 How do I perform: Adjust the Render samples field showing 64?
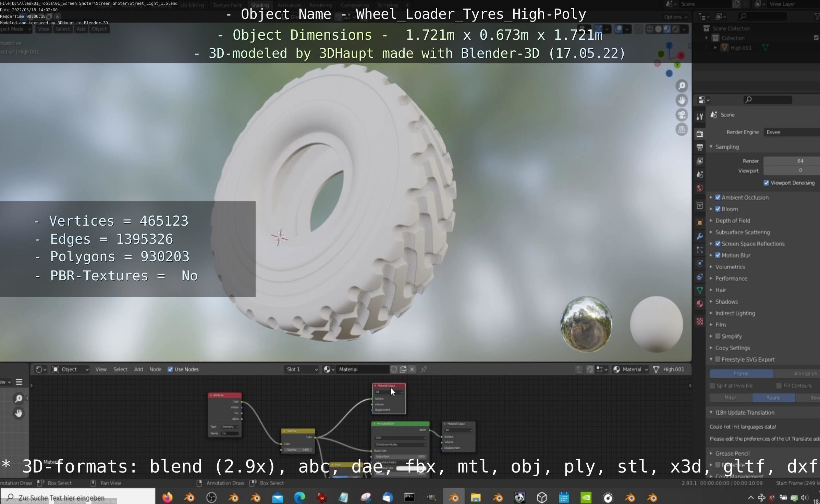tap(792, 161)
